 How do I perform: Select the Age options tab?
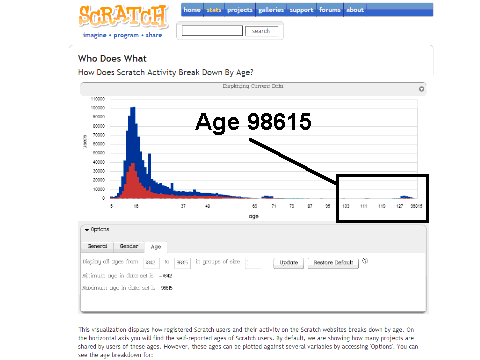coord(156,247)
